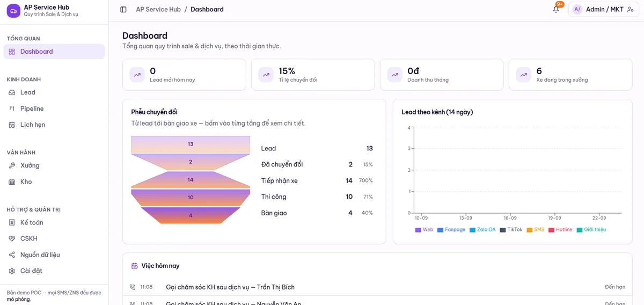Click the Đến hạn status on Trần Thị Bích row

tap(615, 287)
